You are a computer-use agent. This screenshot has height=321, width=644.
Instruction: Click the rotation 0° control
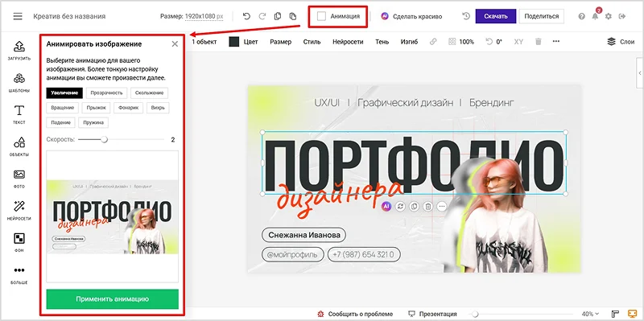[494, 42]
